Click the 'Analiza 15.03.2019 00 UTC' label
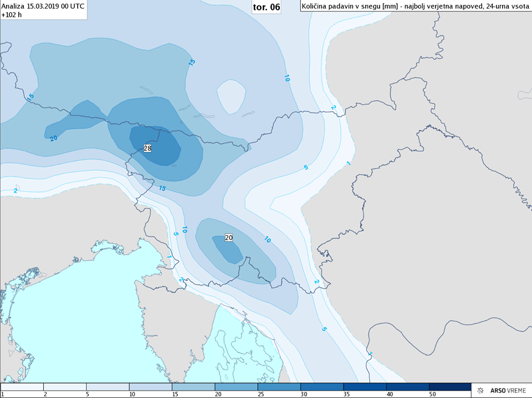Viewport: 532px width, 398px height. (43, 6)
